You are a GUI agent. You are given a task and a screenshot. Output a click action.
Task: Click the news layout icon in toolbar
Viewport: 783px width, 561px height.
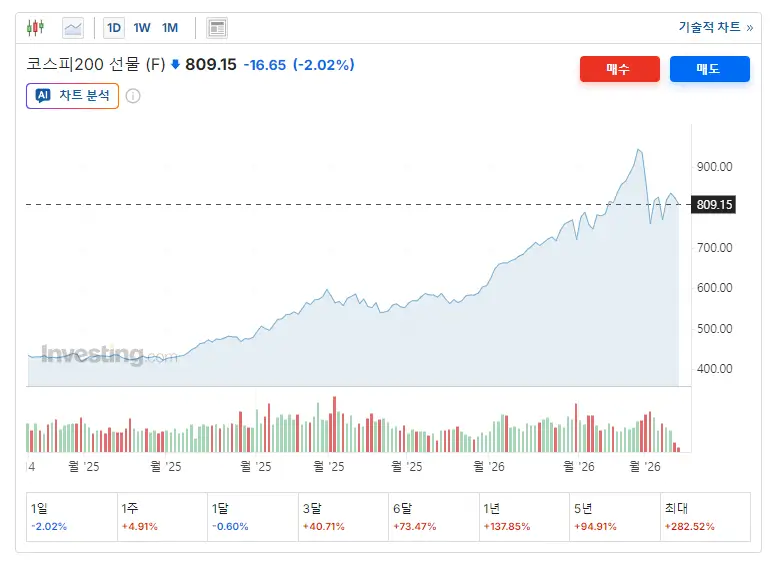click(217, 28)
